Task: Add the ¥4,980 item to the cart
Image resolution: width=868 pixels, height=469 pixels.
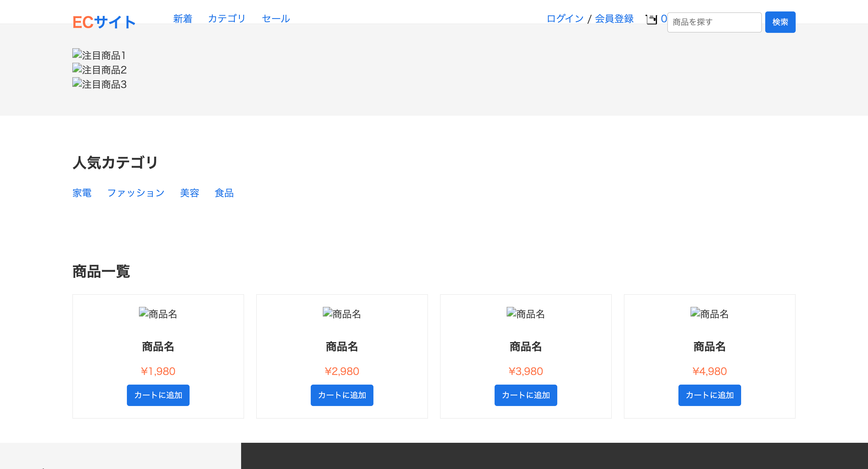Action: click(709, 395)
